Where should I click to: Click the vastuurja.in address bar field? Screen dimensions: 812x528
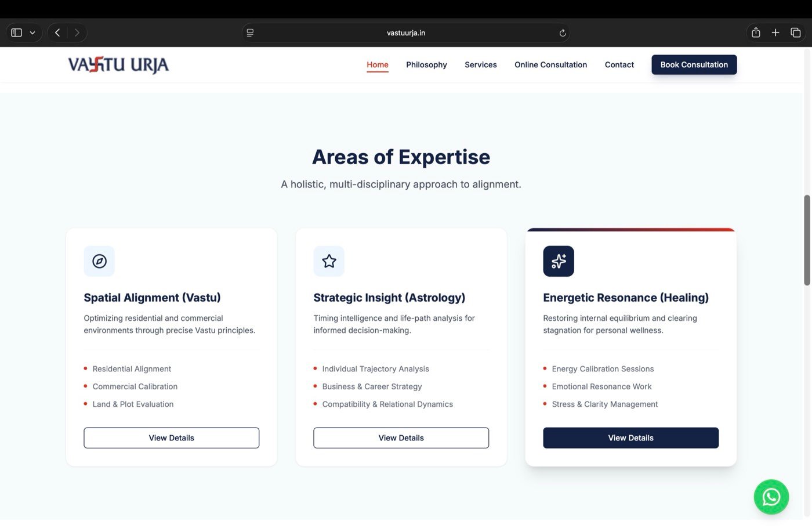click(x=406, y=32)
